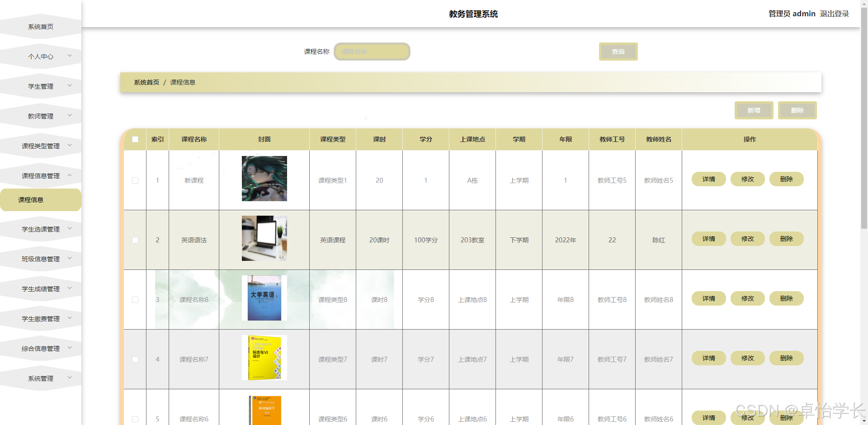Focus the 课程名称 search input
868x425 pixels.
[x=372, y=52]
